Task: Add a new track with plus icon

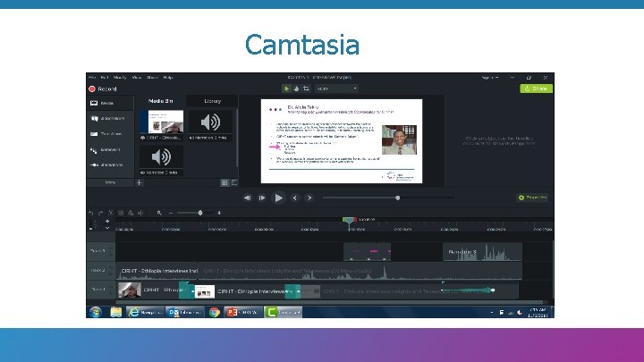Action: tap(107, 222)
